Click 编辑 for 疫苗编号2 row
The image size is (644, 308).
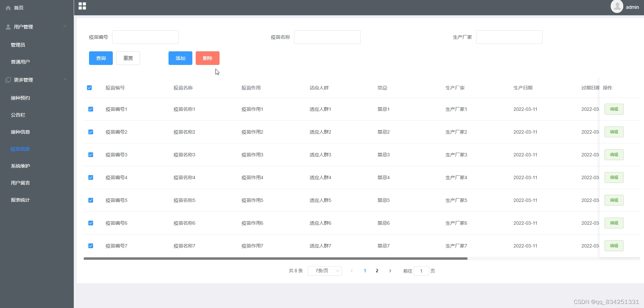[x=614, y=132]
